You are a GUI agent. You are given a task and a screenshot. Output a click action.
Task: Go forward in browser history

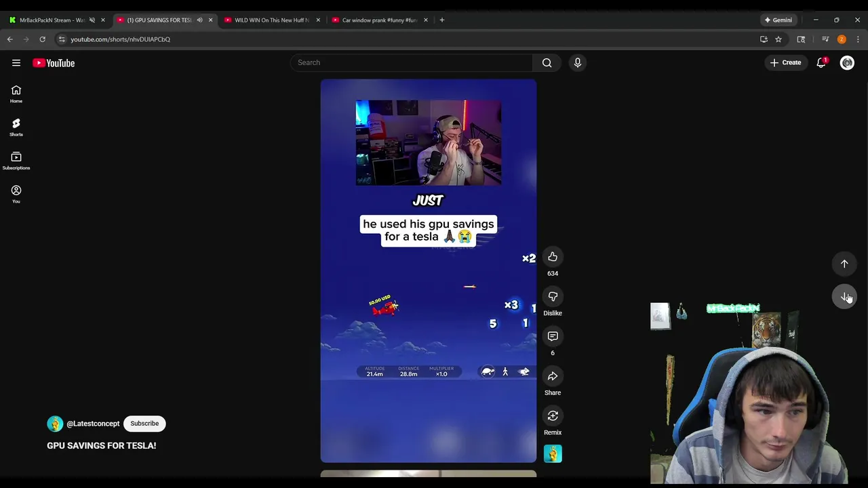click(x=26, y=39)
